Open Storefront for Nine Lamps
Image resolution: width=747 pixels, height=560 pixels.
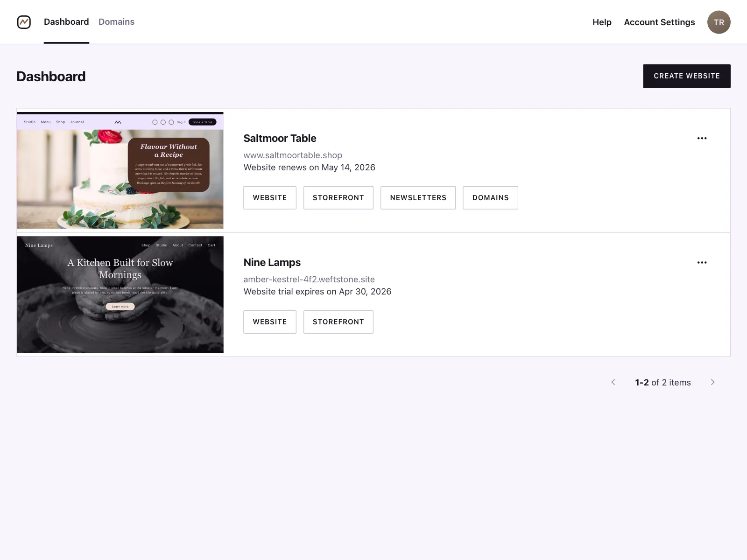[338, 322]
